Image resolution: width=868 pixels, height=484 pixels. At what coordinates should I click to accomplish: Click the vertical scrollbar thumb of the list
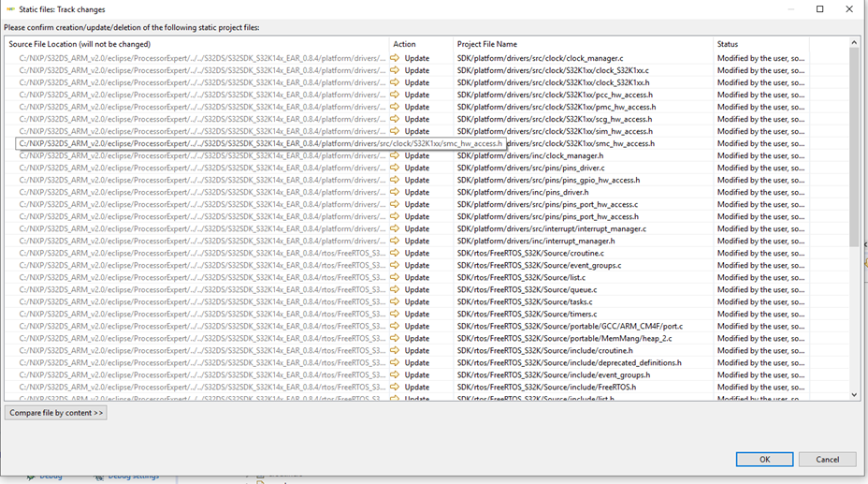pyautogui.click(x=854, y=147)
